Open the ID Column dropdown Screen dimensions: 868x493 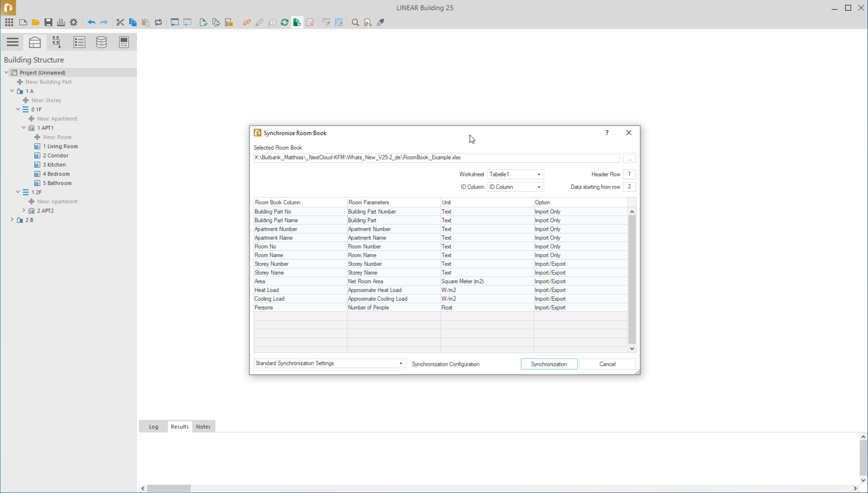[x=515, y=187]
